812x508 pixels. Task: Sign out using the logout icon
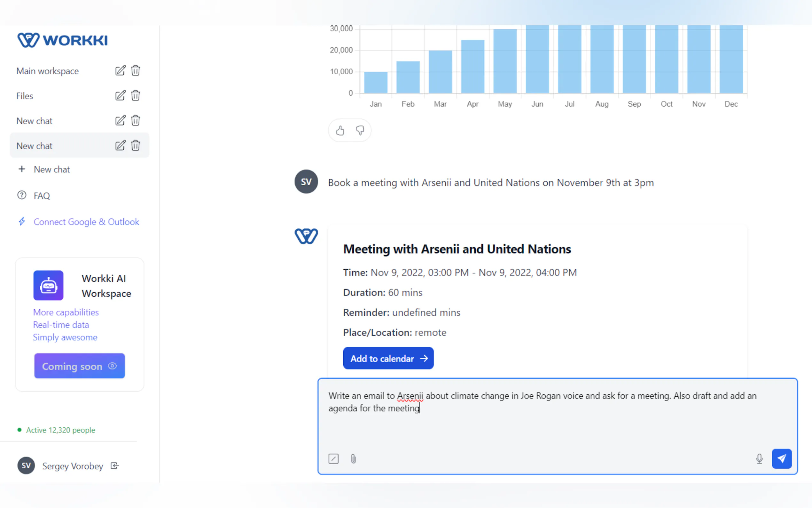pos(114,466)
